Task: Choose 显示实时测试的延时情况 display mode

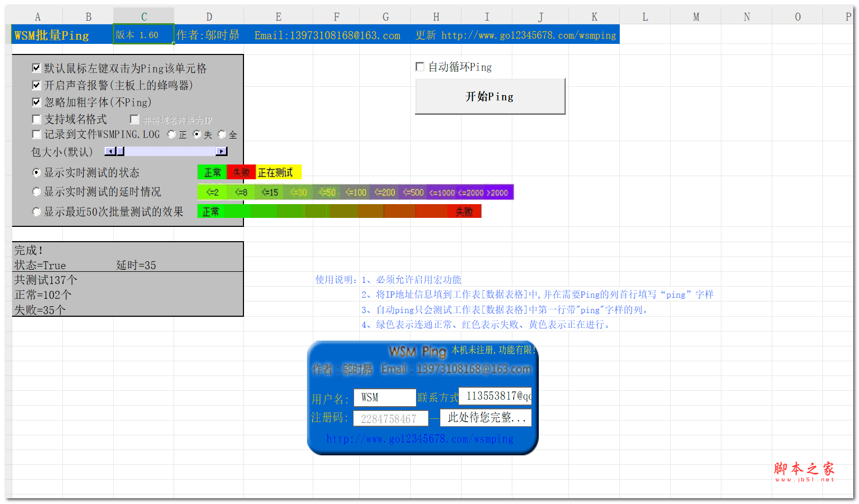Action: pos(36,191)
